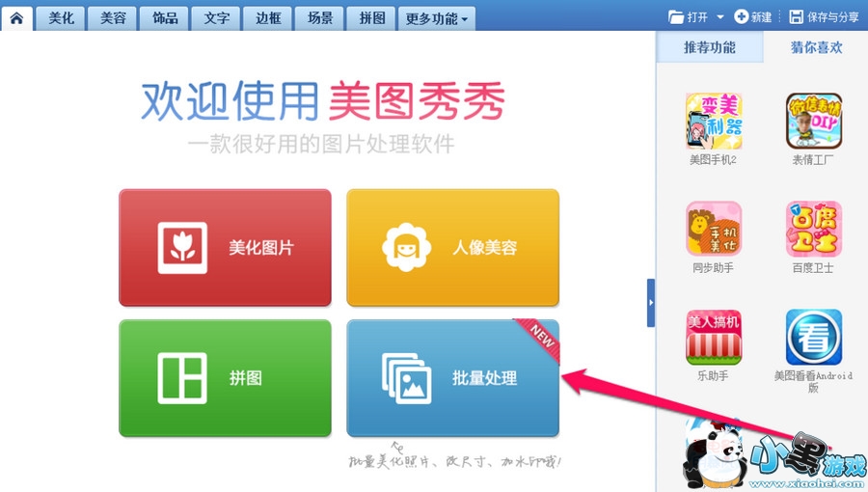Expand the arrow next to 打开
The width and height of the screenshot is (868, 492).
(720, 17)
